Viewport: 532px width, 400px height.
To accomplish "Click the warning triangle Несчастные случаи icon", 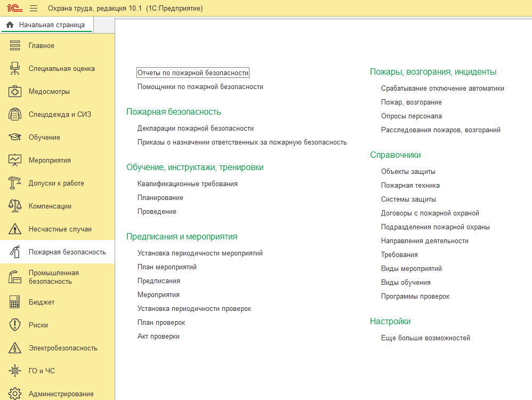I will [x=14, y=229].
